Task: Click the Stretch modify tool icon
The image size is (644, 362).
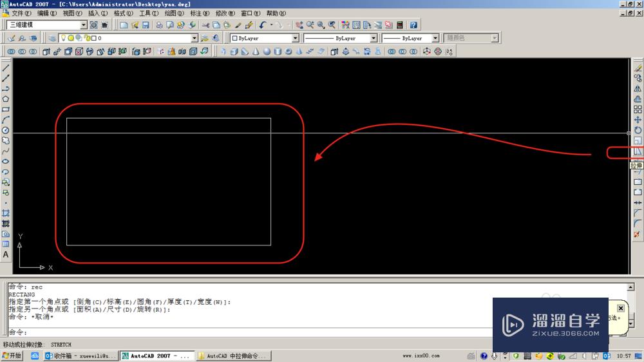Action: (x=638, y=151)
